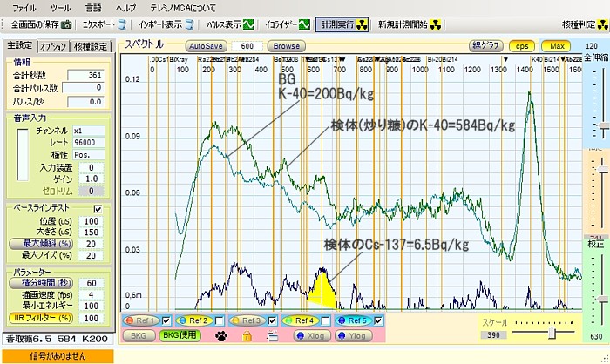Toggle the cps display button

[522, 46]
